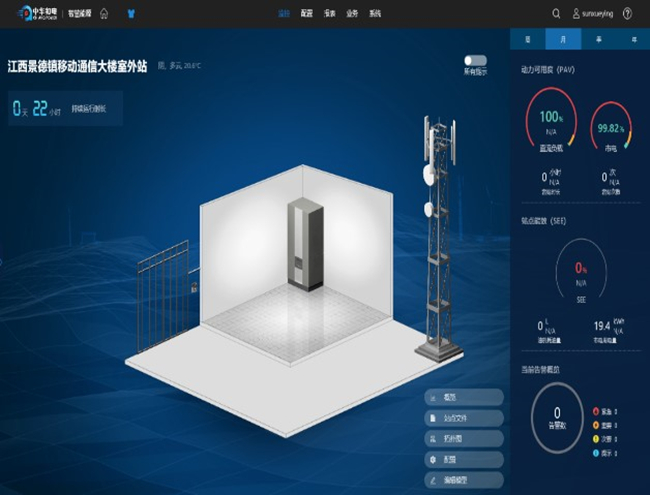The height and width of the screenshot is (495, 650).
Task: Click the site name title 江西景德镇移动通信大楼室外站
Action: click(x=77, y=66)
